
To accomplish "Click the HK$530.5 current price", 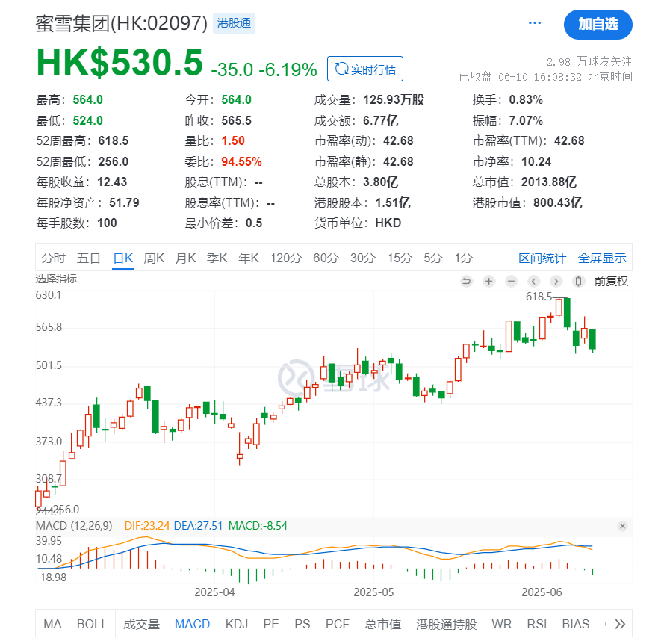I will point(120,63).
